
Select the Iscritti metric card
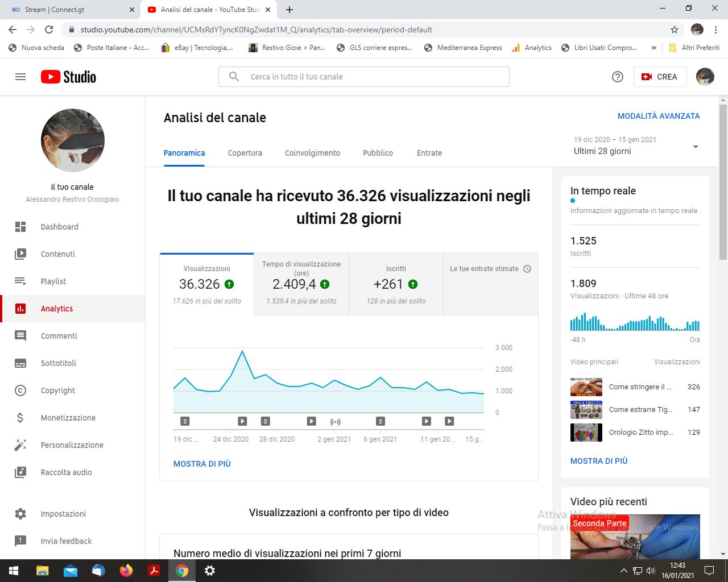[396, 284]
